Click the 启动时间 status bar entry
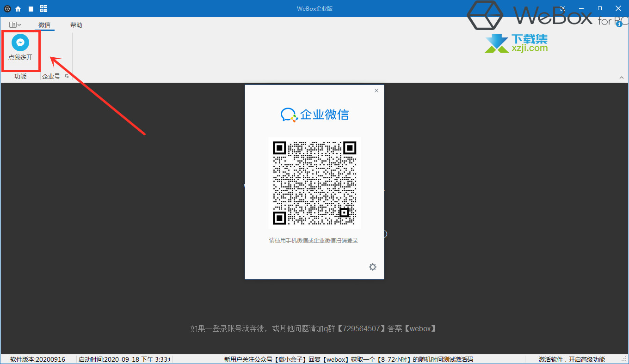The height and width of the screenshot is (364, 629). pyautogui.click(x=124, y=359)
